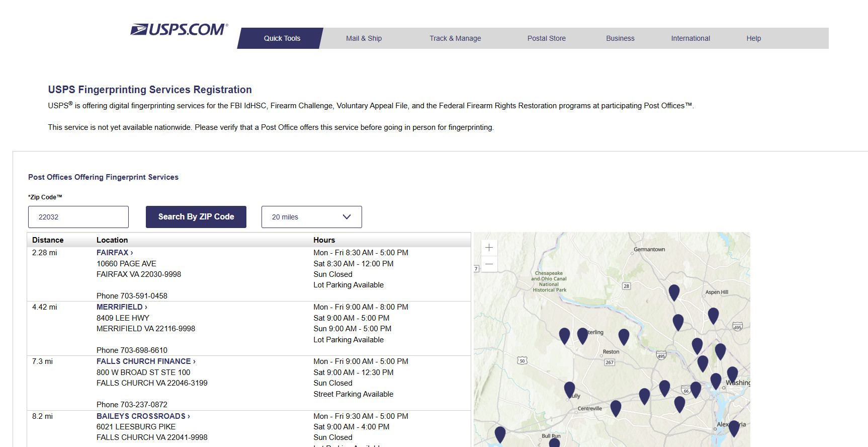The height and width of the screenshot is (447, 868).
Task: Select the map pin touching the Sterling label
Action: (x=582, y=335)
